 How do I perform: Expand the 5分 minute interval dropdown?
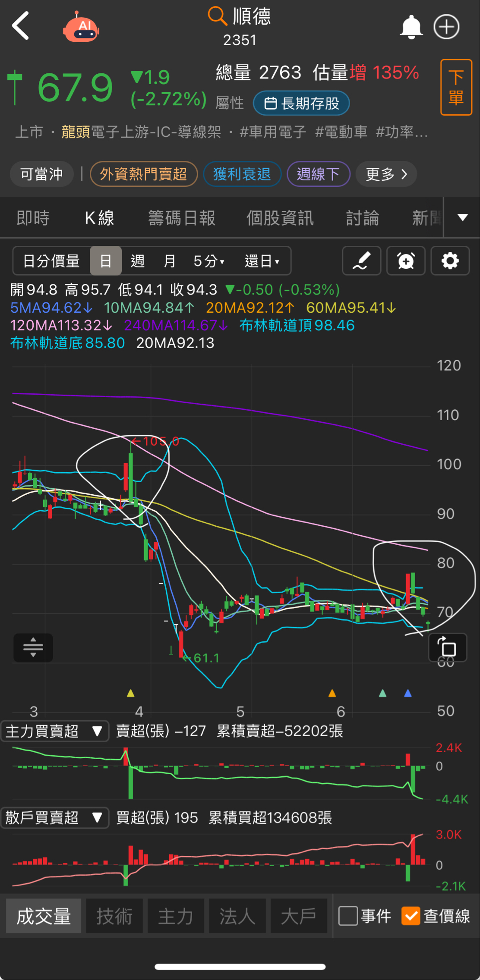pyautogui.click(x=209, y=261)
